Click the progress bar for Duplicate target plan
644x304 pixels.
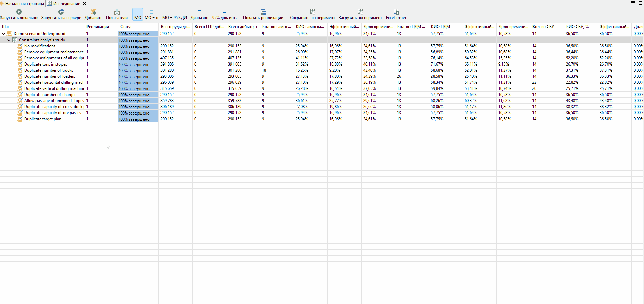(x=138, y=119)
